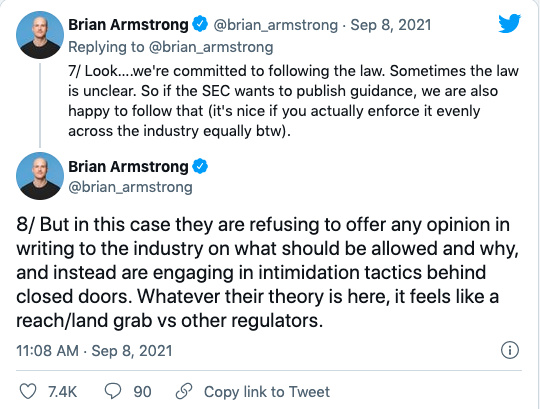Image resolution: width=540 pixels, height=409 pixels.
Task: Click Copy link to Tweet
Action: [x=267, y=392]
